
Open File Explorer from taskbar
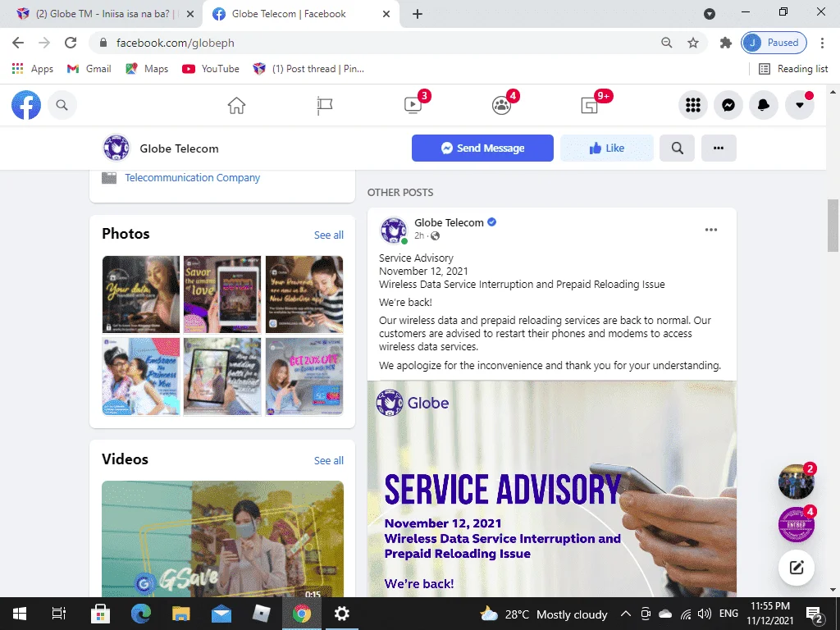coord(181,614)
